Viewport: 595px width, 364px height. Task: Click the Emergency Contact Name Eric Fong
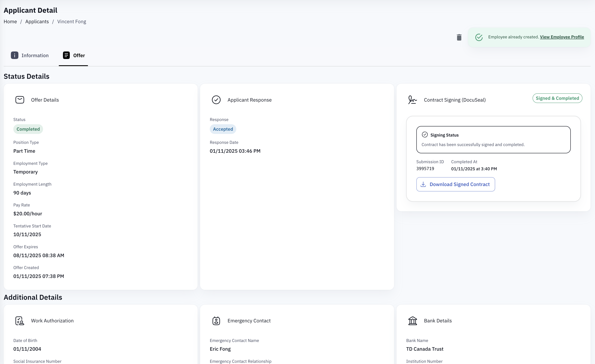(x=220, y=349)
